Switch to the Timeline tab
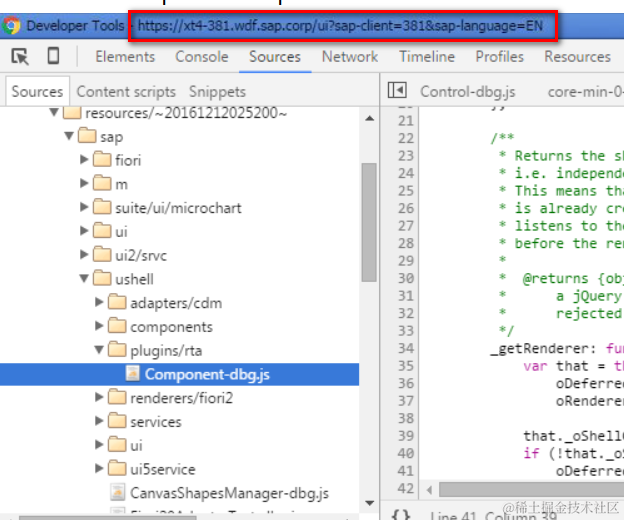Image resolution: width=624 pixels, height=520 pixels. pos(427,56)
